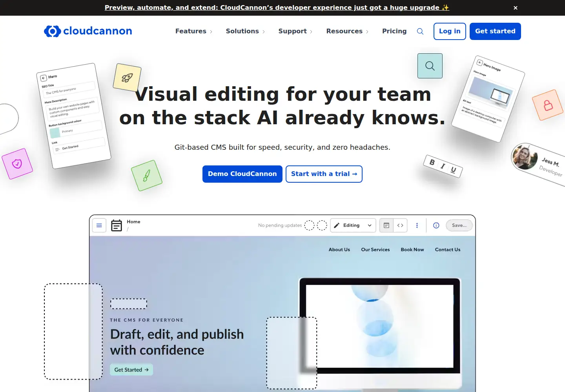
Task: Expand the Resources menu
Action: tap(348, 31)
